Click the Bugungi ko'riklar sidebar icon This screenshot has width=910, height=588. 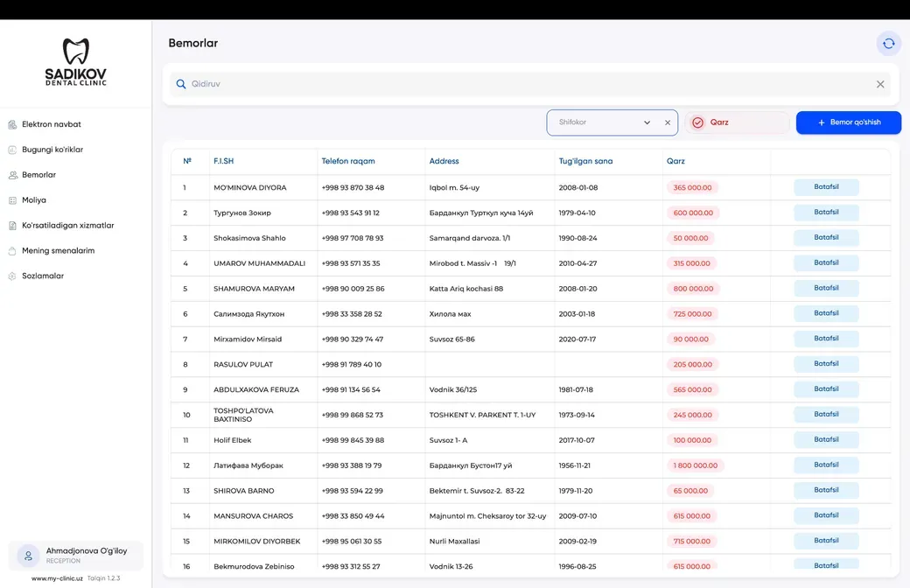coord(12,150)
